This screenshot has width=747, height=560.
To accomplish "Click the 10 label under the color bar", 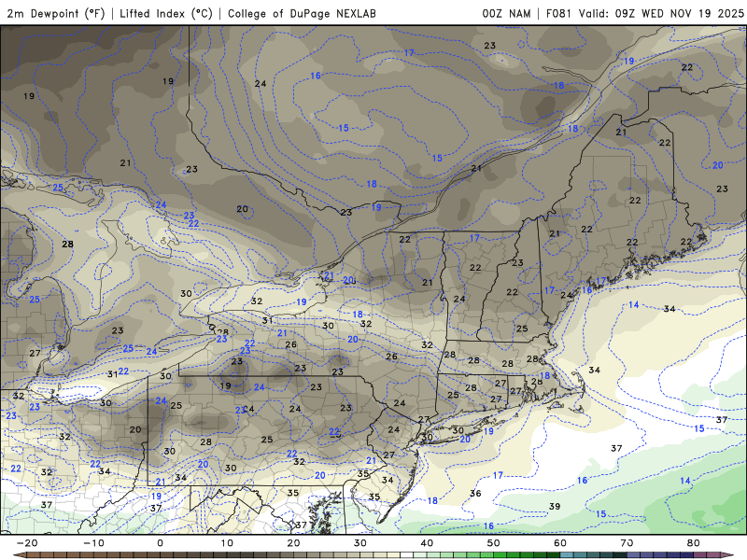I will point(227,543).
